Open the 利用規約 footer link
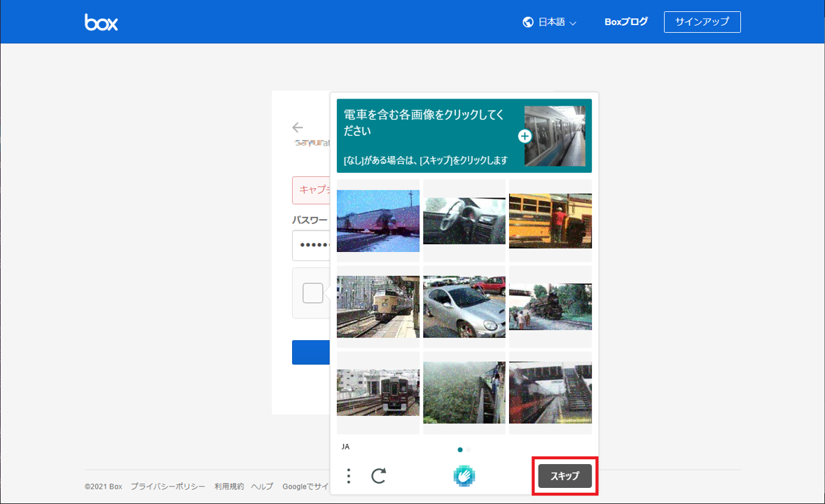Screen dimensions: 825x504 point(229,486)
